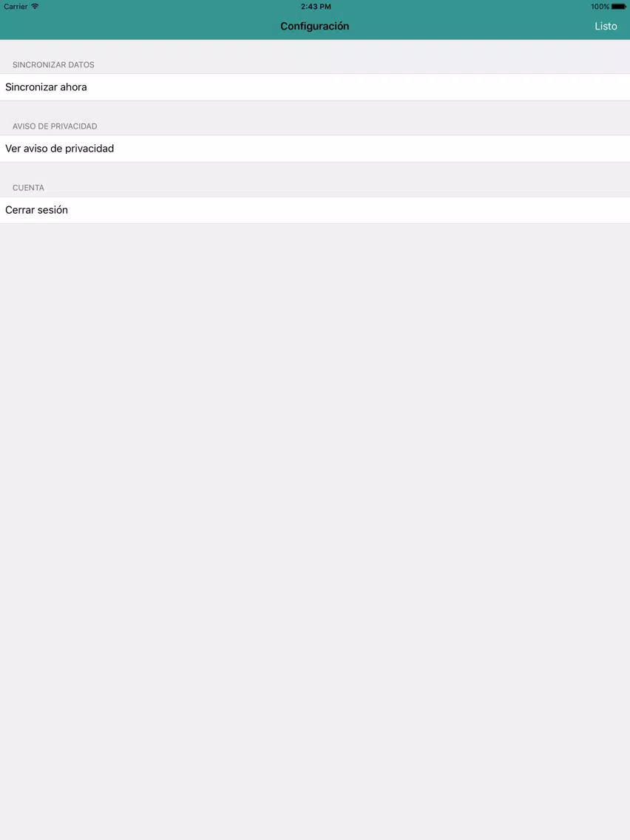Tap the 2:43 PM clock
630x840 pixels.
(x=316, y=7)
